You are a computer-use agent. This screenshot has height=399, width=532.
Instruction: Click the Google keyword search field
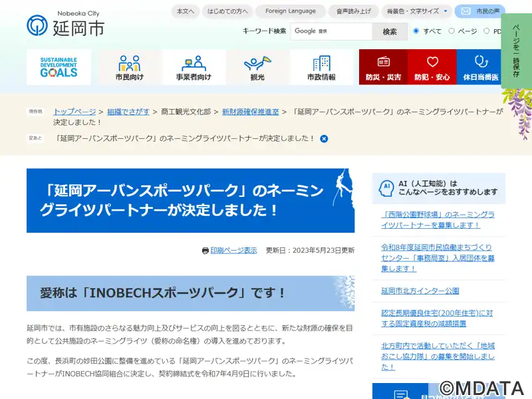[331, 31]
